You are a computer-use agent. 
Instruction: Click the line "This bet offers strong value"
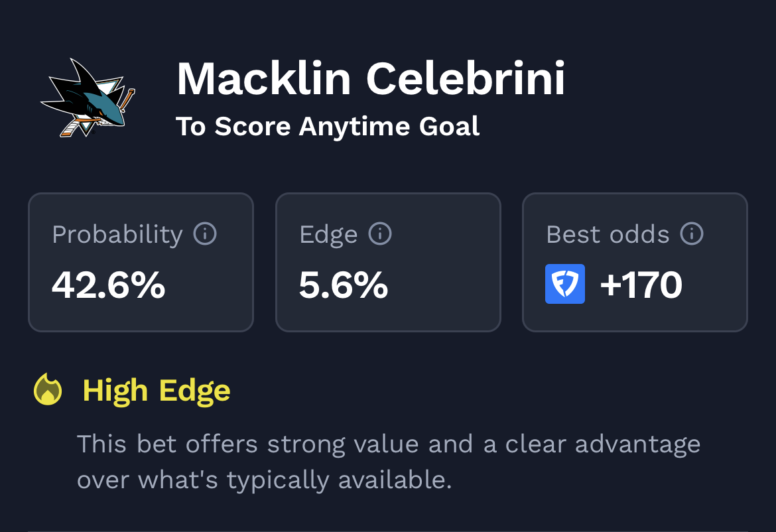389,444
